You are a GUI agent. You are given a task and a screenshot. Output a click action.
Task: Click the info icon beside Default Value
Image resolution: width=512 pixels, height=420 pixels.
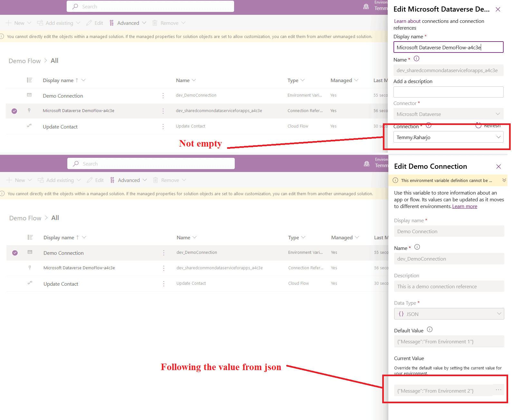click(430, 329)
